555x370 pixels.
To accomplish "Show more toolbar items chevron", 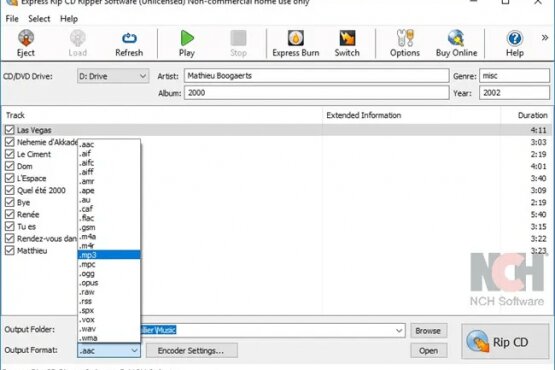I will [x=545, y=38].
